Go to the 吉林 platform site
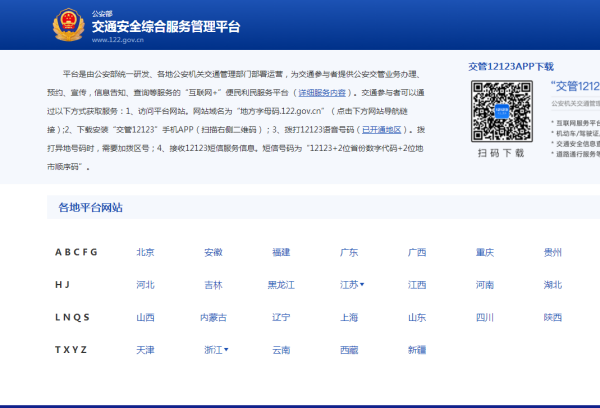This screenshot has width=600, height=408. click(214, 285)
